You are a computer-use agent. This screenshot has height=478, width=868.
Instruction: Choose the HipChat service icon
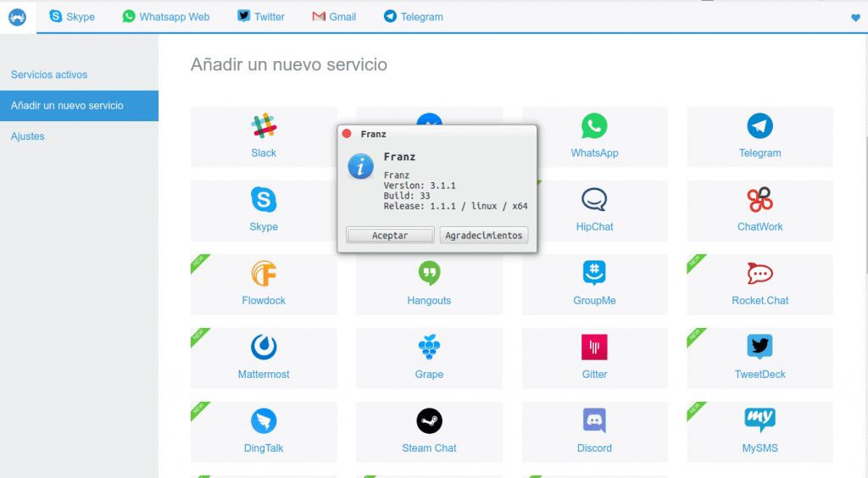(x=594, y=200)
